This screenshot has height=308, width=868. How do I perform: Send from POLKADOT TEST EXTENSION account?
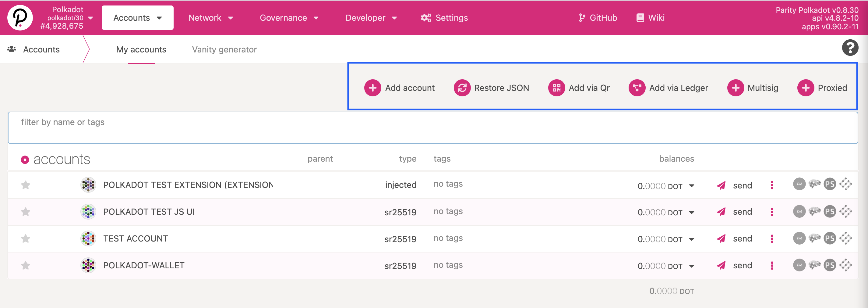click(734, 185)
